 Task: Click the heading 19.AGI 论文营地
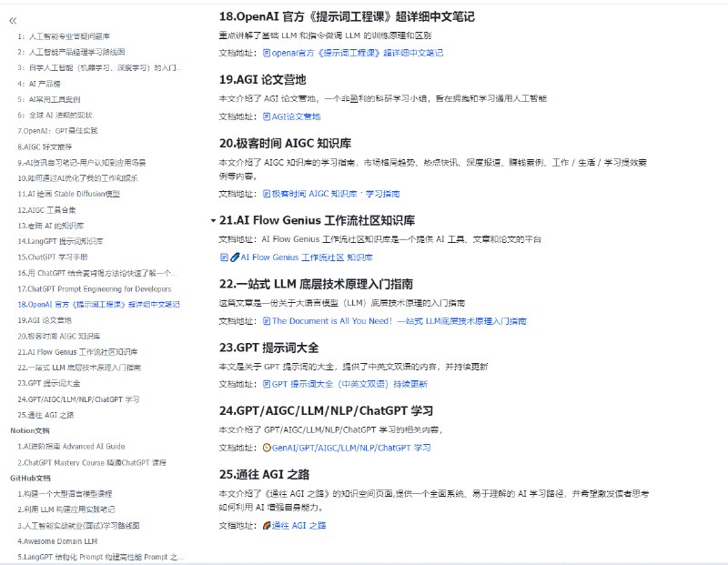262,80
